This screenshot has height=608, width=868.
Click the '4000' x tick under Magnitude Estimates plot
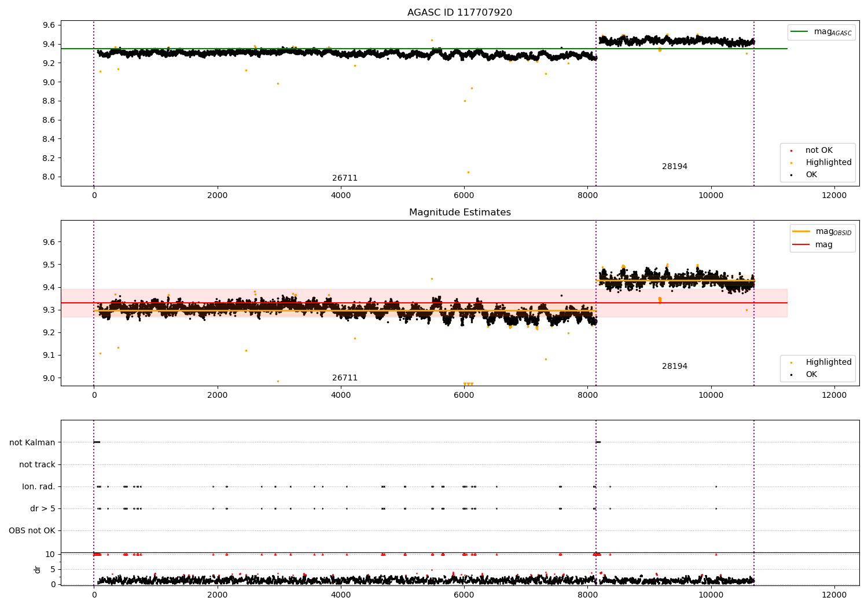click(341, 395)
